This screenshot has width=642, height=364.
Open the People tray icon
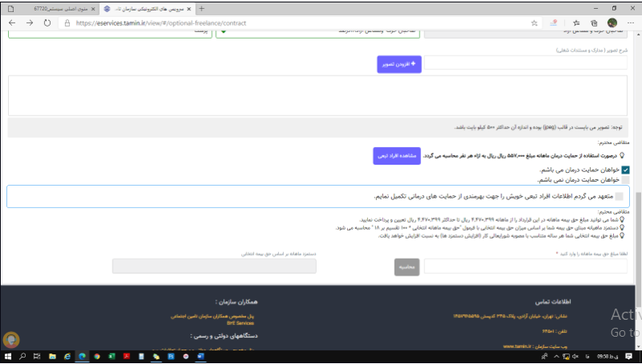pyautogui.click(x=544, y=357)
